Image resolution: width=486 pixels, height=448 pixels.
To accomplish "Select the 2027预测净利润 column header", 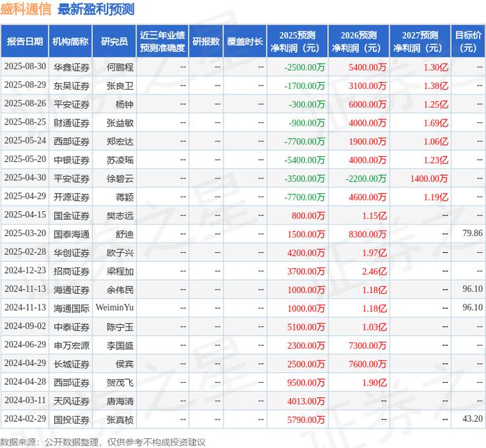I will click(420, 41).
